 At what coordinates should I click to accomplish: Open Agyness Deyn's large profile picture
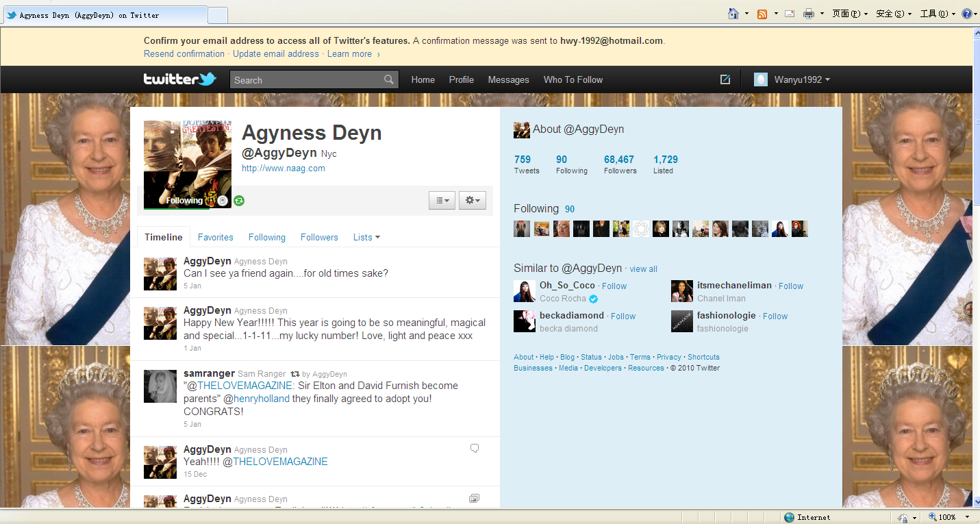(x=188, y=164)
